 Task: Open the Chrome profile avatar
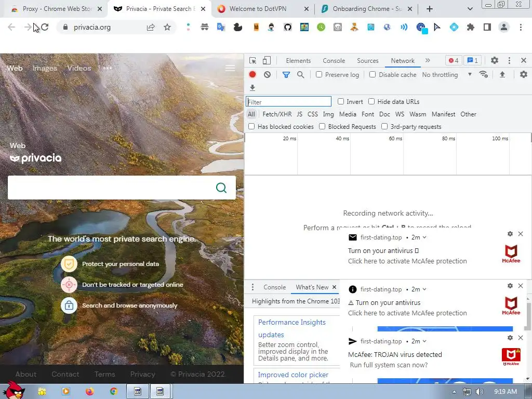[x=504, y=27]
